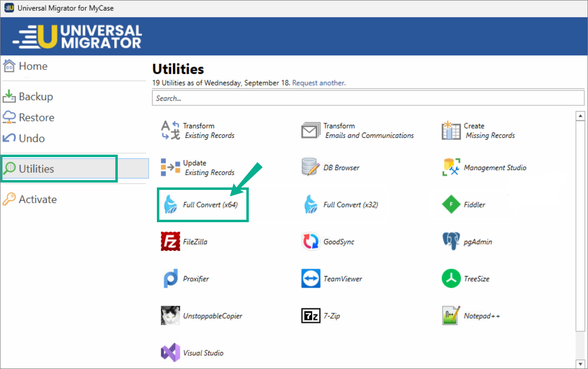The width and height of the screenshot is (588, 369).
Task: Click the "Notepad++" label text
Action: 482,316
